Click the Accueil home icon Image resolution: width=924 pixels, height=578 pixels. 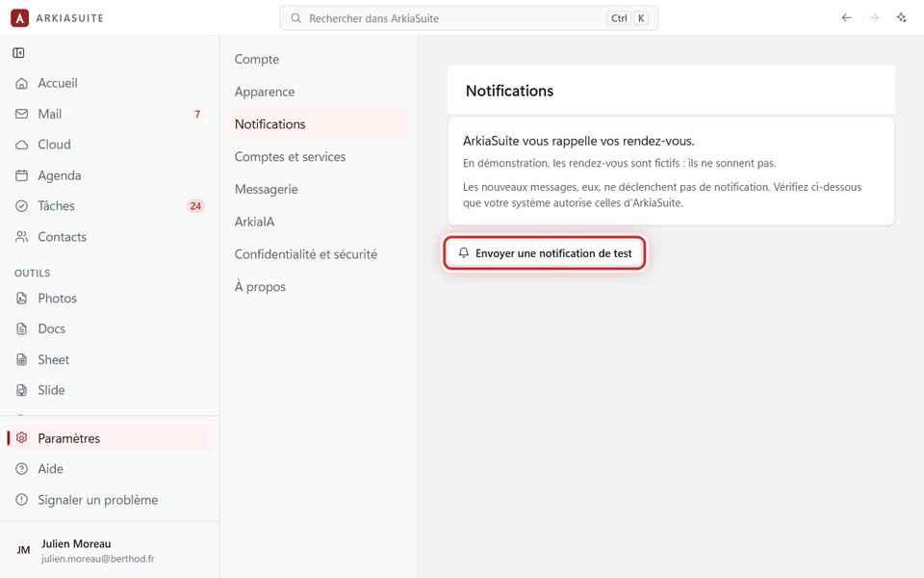(22, 83)
